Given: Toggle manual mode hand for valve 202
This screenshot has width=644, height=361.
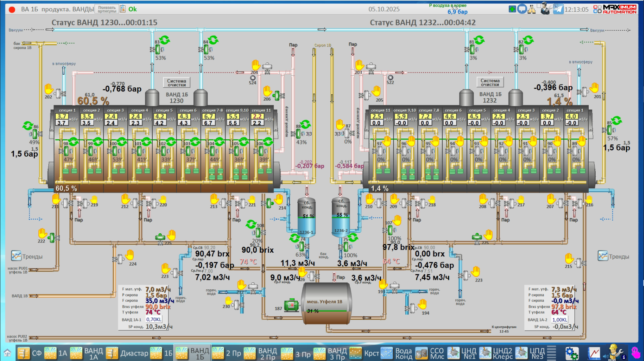Looking at the screenshot, I should [49, 89].
